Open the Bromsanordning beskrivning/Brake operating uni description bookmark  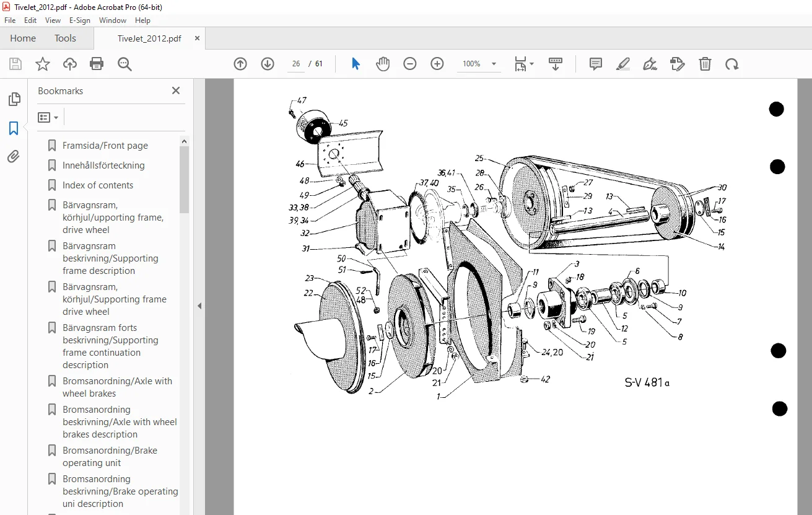click(x=120, y=491)
